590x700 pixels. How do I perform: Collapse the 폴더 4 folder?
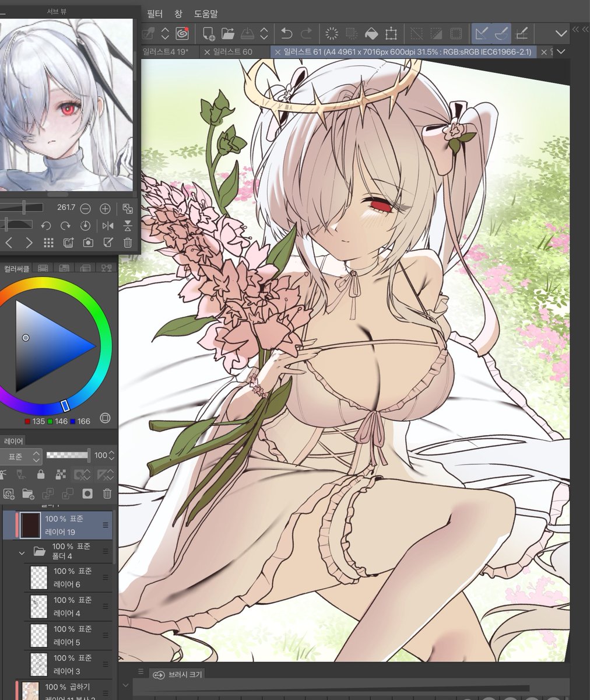22,552
